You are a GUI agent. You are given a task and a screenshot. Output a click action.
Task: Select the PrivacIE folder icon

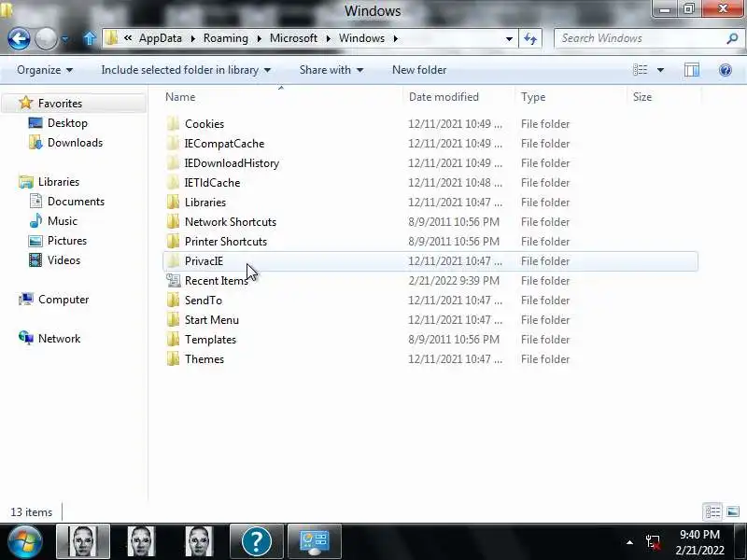[x=173, y=261]
